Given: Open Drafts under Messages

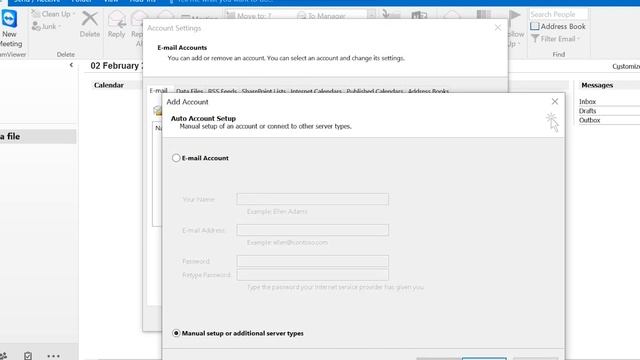Looking at the screenshot, I should pos(587,111).
